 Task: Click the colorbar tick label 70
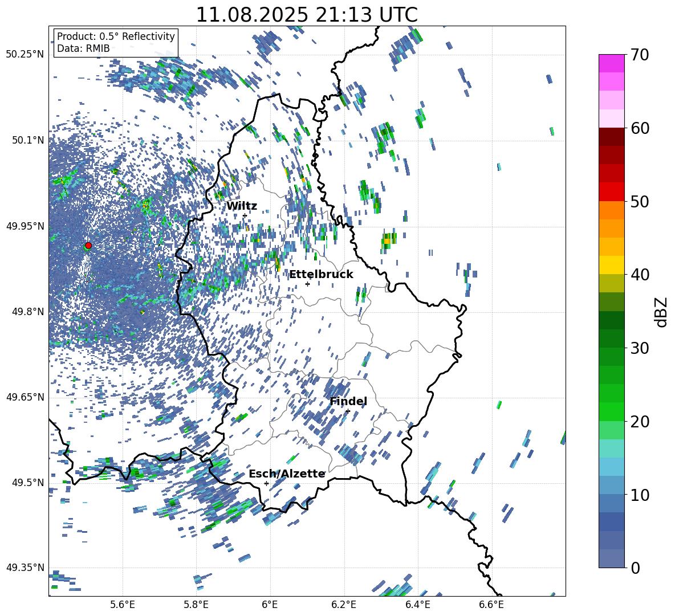tap(640, 55)
